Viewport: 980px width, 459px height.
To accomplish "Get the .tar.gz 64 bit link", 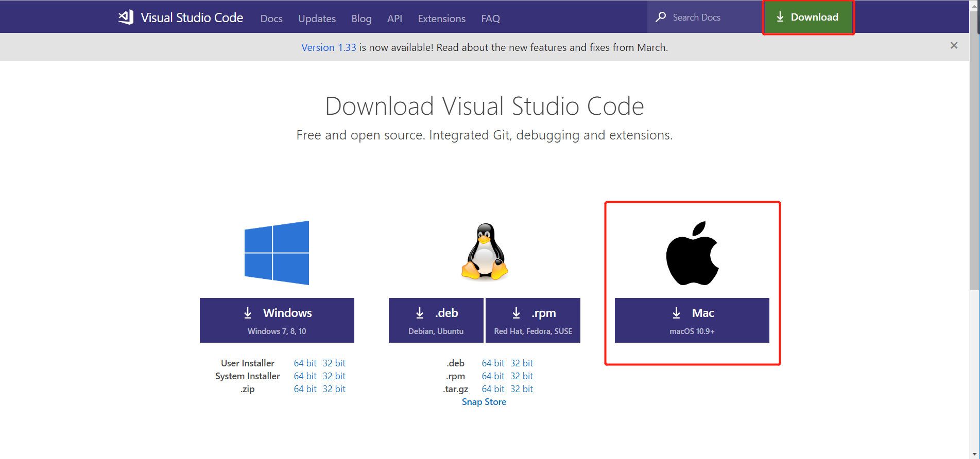I will pos(493,389).
